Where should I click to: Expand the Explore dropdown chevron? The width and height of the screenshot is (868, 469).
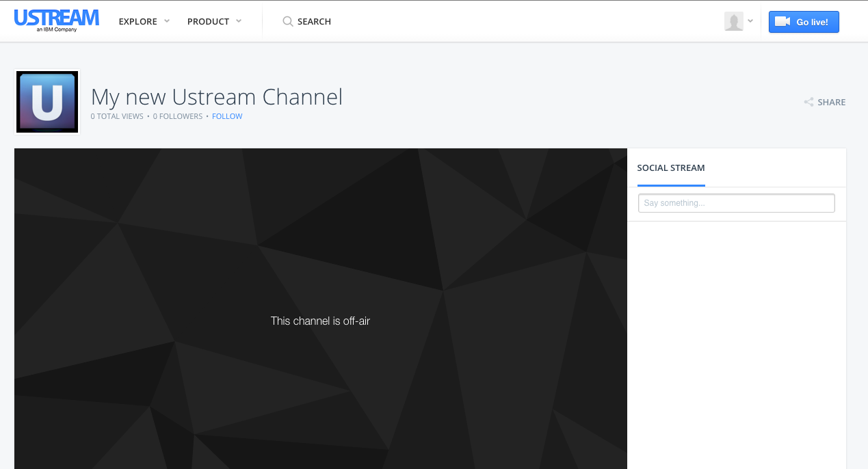(166, 21)
